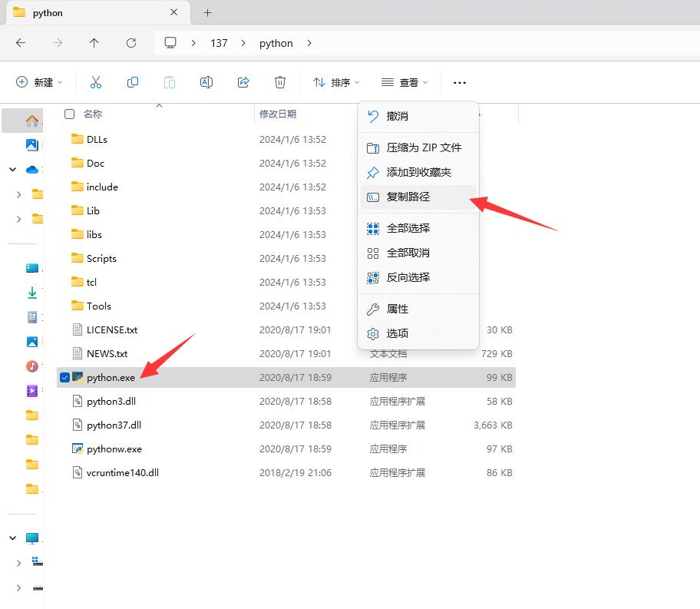Image resolution: width=700 pixels, height=609 pixels.
Task: Select 撤消 in the menu
Action: tap(418, 116)
